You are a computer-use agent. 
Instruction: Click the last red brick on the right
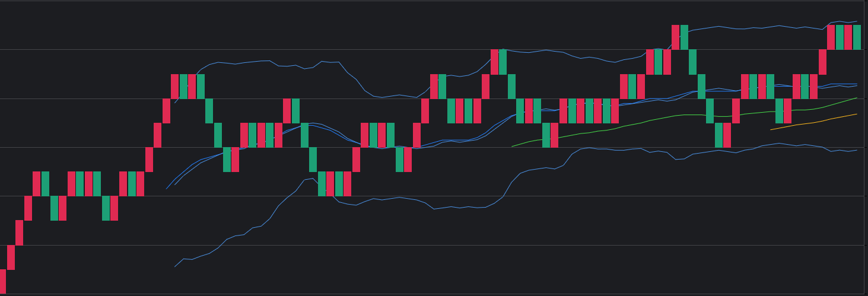pos(848,37)
